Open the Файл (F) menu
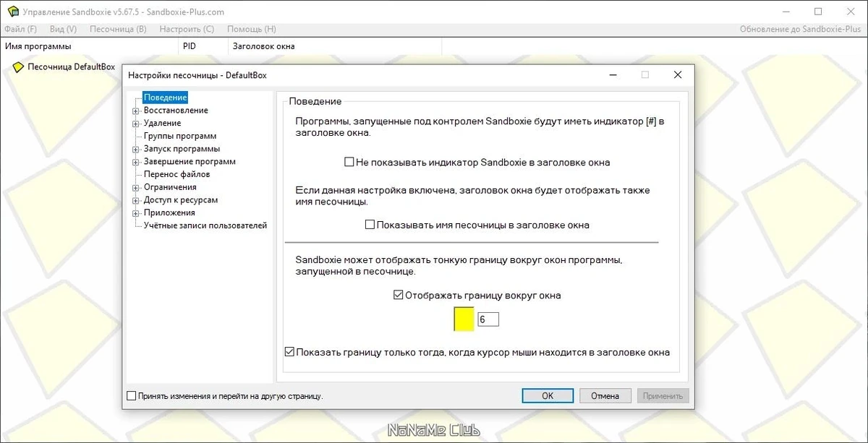This screenshot has height=443, width=868. (x=20, y=29)
